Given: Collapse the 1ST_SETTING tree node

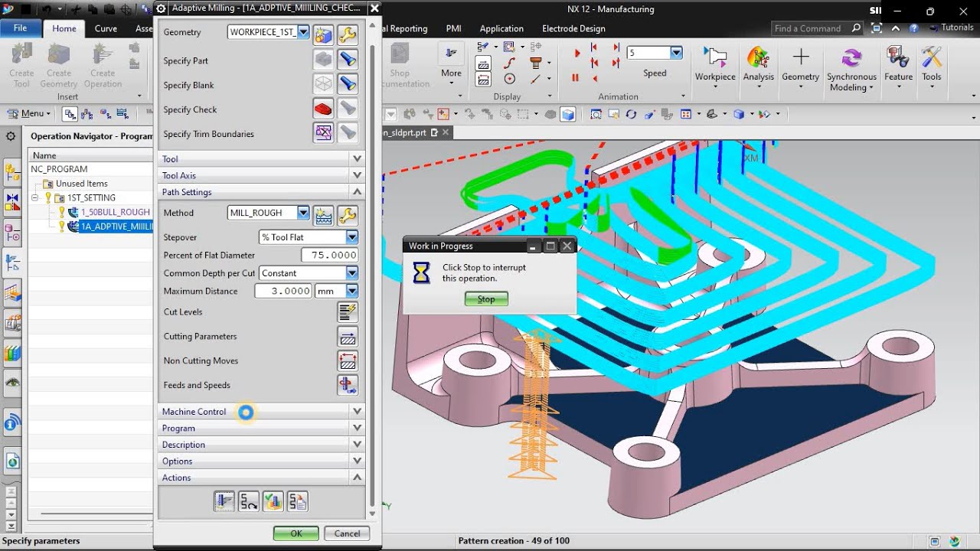Looking at the screenshot, I should (x=34, y=197).
